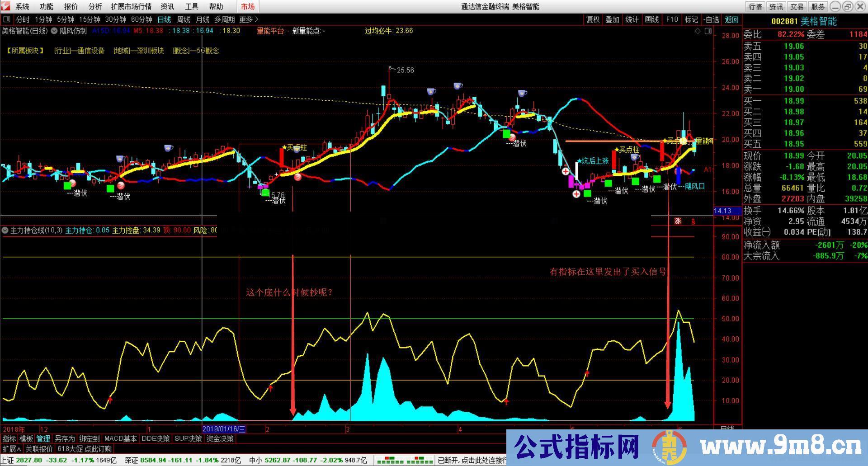
Task: Switch to 1分钟 period
Action: coord(44,19)
